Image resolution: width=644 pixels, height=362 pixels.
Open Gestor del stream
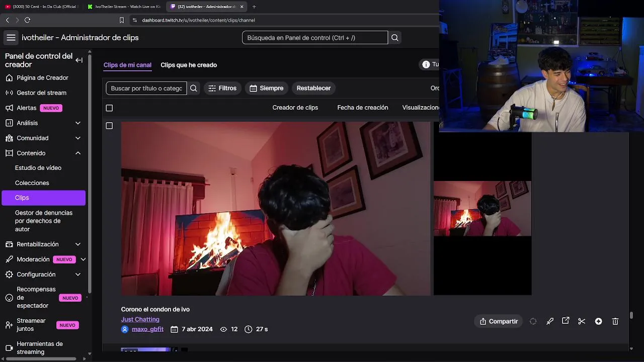coord(41,93)
